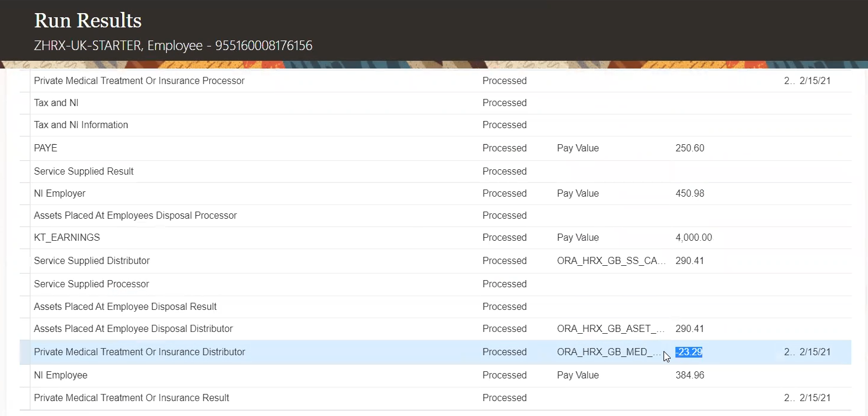This screenshot has width=868, height=416.
Task: Click the 4,000.00 KT_EARNINGS pay value
Action: pyautogui.click(x=693, y=238)
